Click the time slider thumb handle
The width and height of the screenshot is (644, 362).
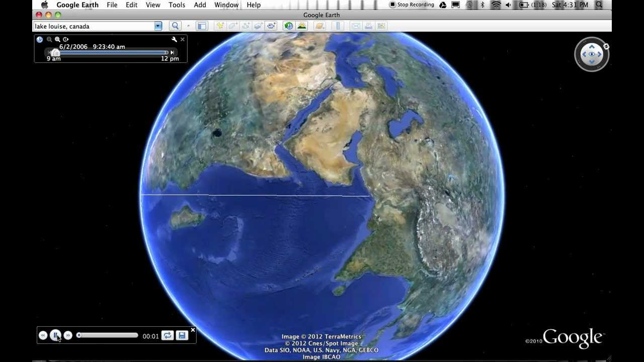click(55, 52)
